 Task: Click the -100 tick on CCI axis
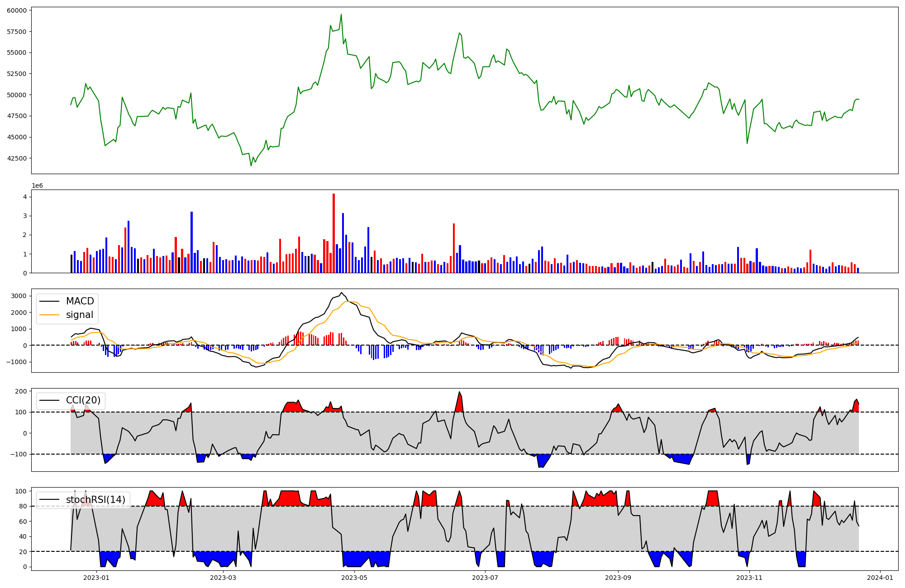click(18, 454)
